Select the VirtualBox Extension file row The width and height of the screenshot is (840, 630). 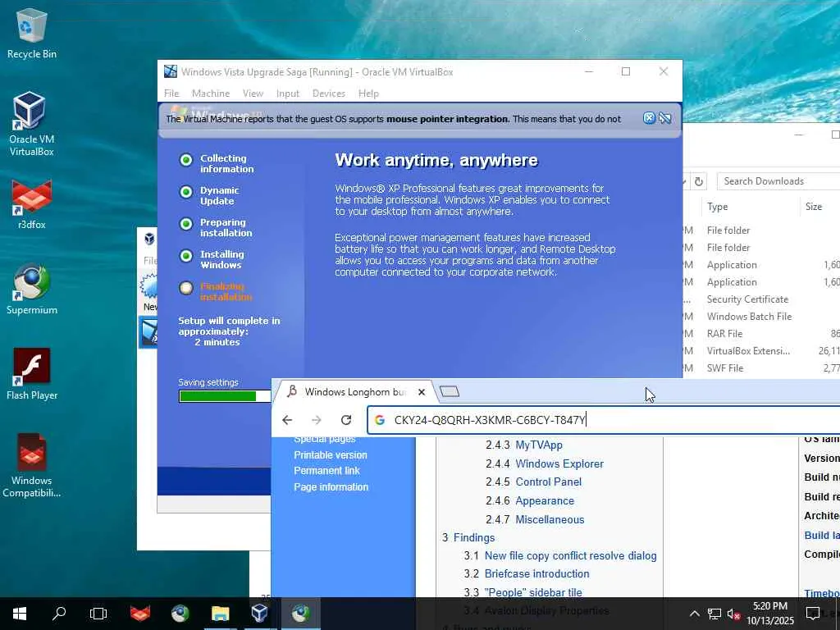[761, 351]
